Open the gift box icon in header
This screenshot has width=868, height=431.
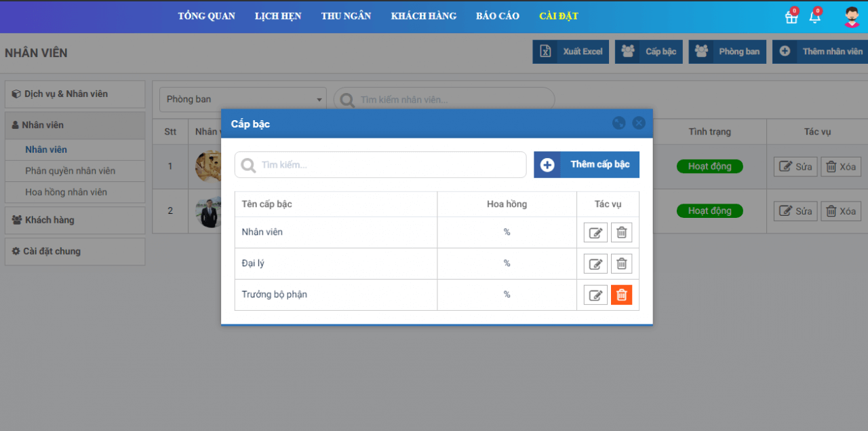point(791,16)
